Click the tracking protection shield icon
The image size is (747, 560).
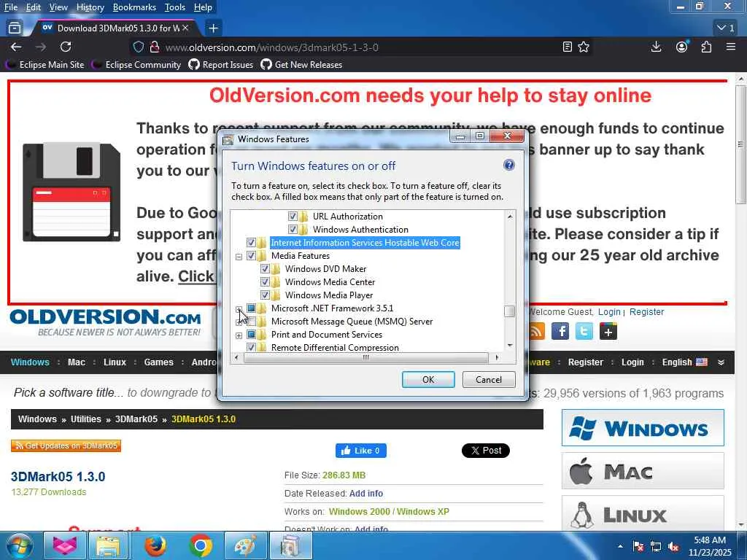click(x=138, y=47)
